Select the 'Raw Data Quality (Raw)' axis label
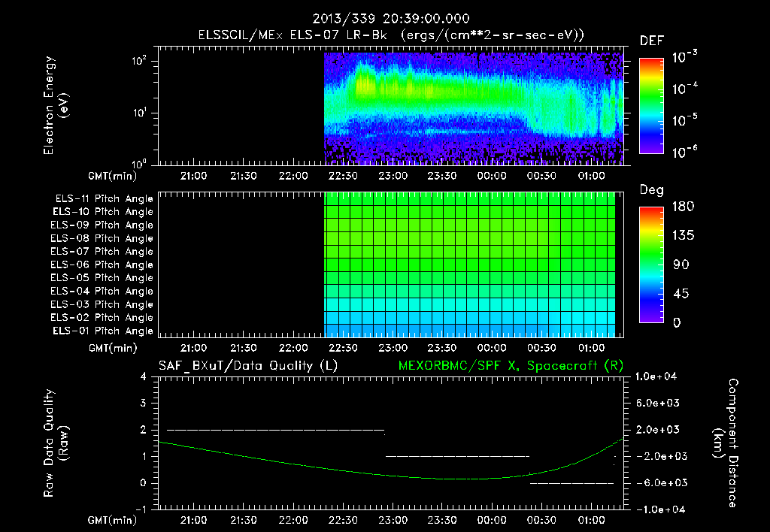 [56, 443]
